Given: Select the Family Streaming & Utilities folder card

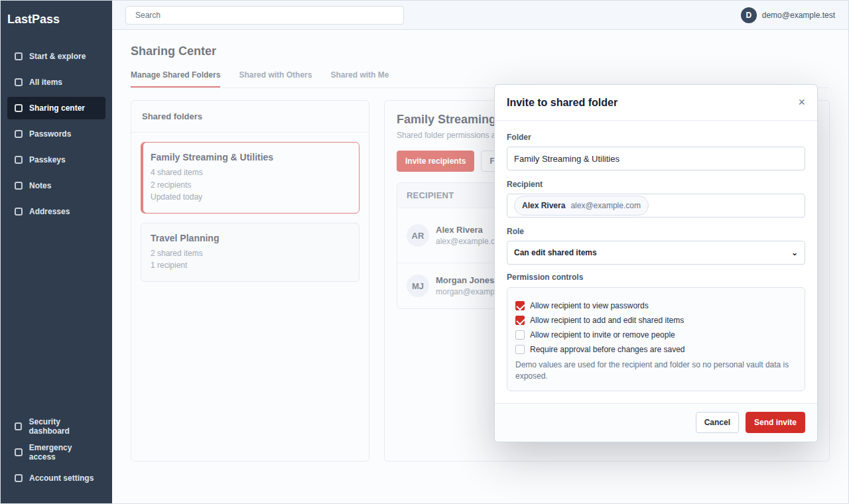Looking at the screenshot, I should tap(250, 178).
